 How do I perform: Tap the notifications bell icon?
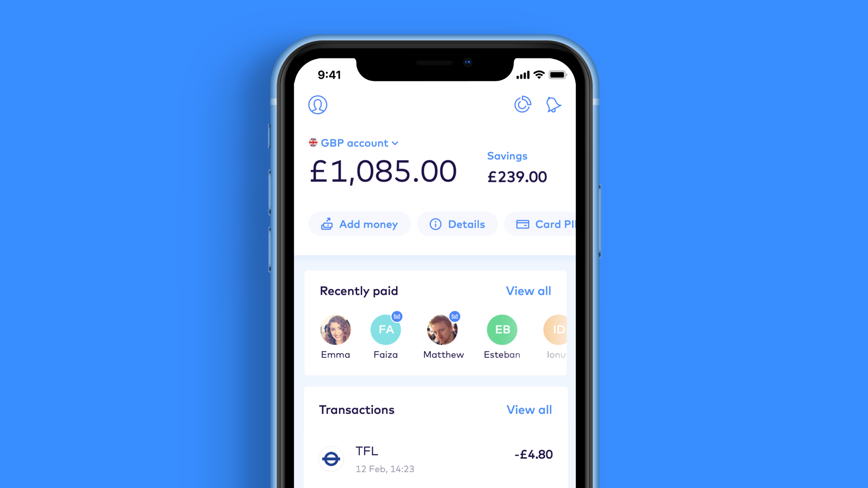(553, 105)
